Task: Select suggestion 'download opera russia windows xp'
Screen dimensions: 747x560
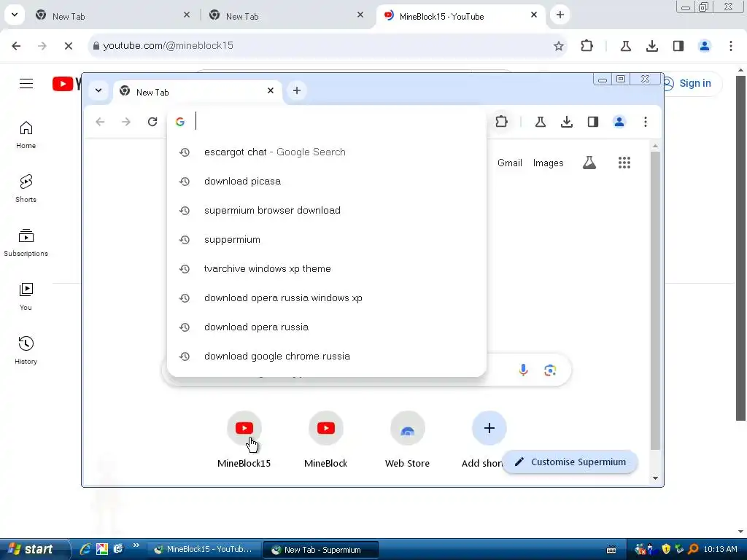Action: [327, 298]
